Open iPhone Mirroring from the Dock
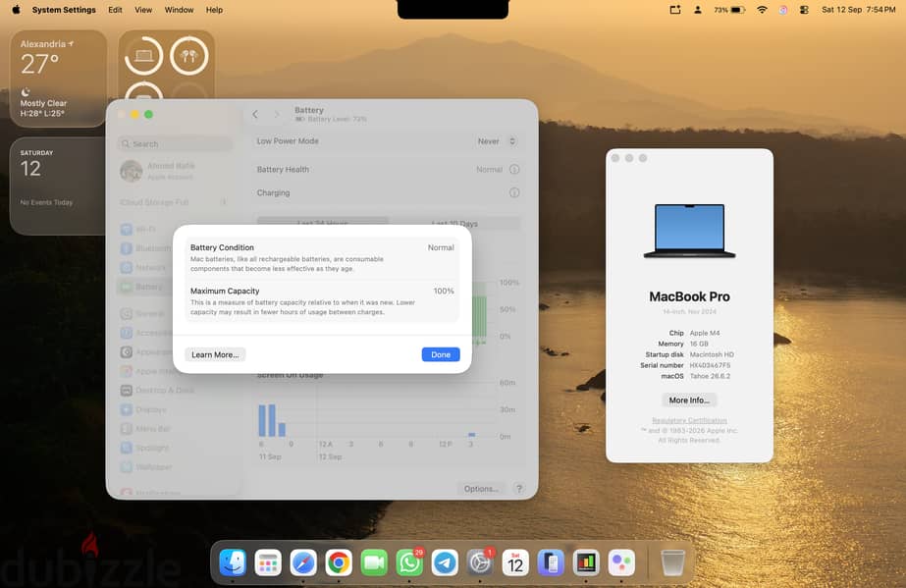Viewport: 906px width, 588px height. [x=551, y=562]
